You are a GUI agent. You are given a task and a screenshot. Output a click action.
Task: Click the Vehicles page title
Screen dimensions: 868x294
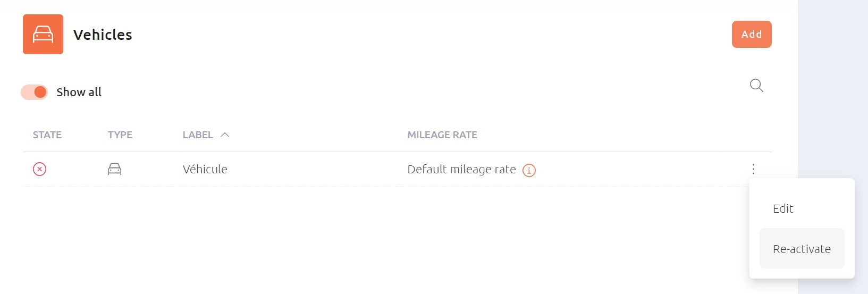(x=103, y=35)
